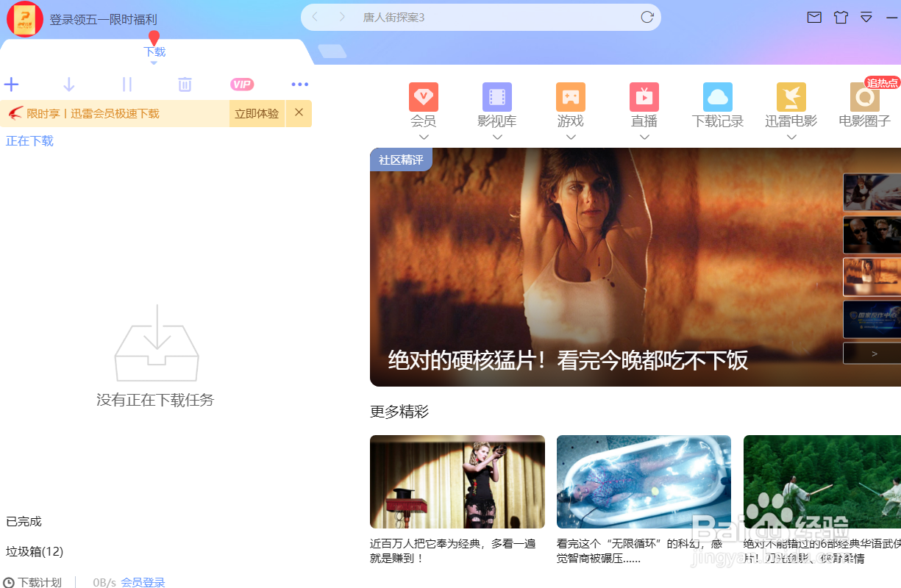Open the skin shirt icon
The width and height of the screenshot is (901, 588).
click(841, 18)
